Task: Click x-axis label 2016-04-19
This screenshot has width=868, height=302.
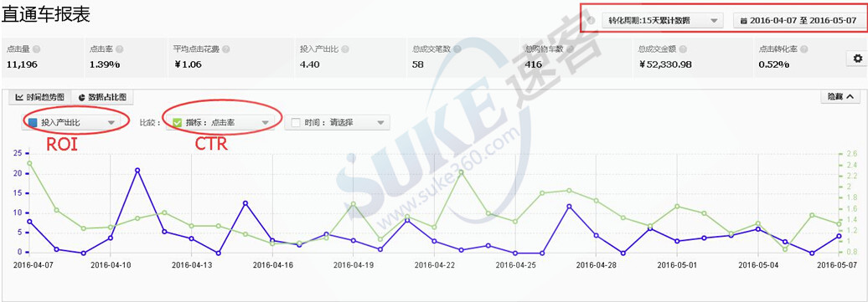Action: (x=354, y=265)
